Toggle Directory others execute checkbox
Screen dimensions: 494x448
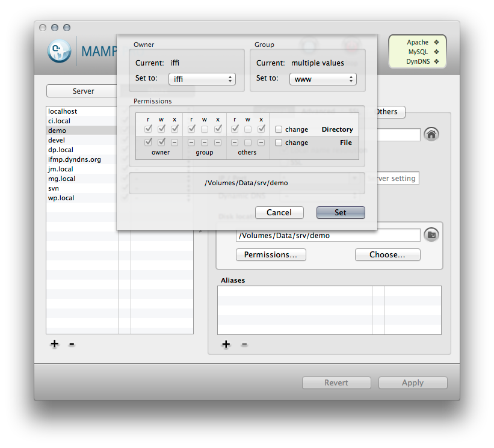(x=261, y=129)
